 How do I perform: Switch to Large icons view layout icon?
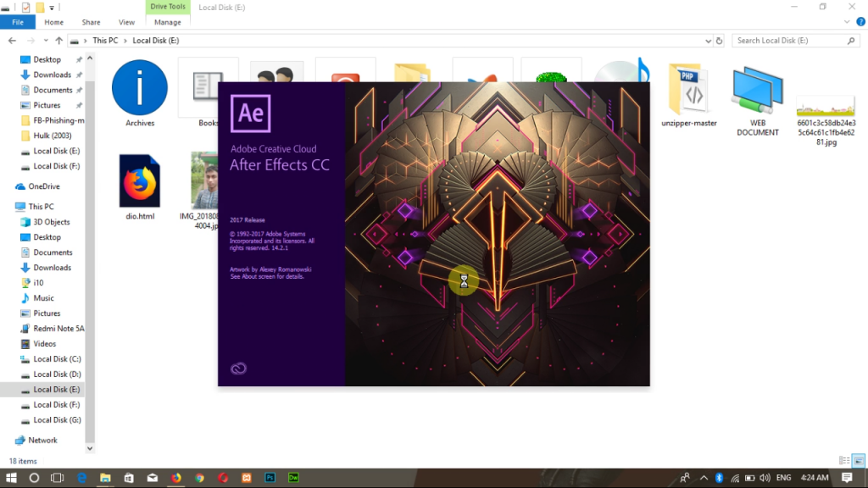pos(858,460)
